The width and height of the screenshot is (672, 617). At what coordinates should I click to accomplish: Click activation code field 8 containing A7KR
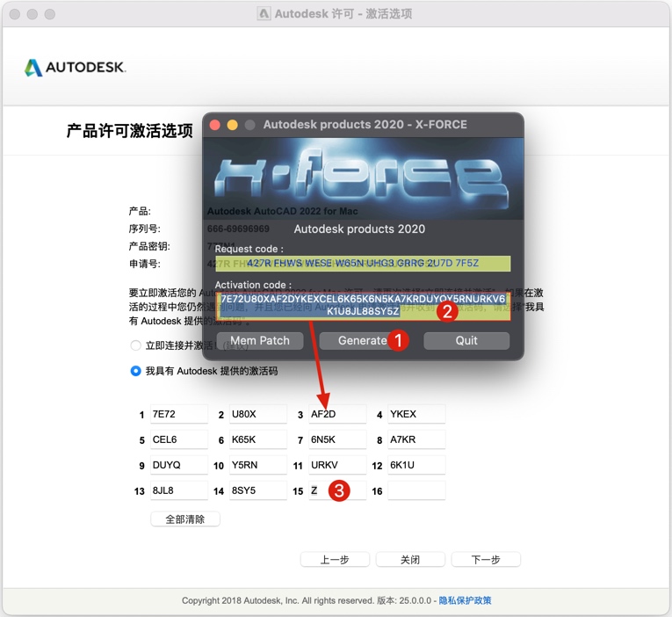[x=416, y=439]
